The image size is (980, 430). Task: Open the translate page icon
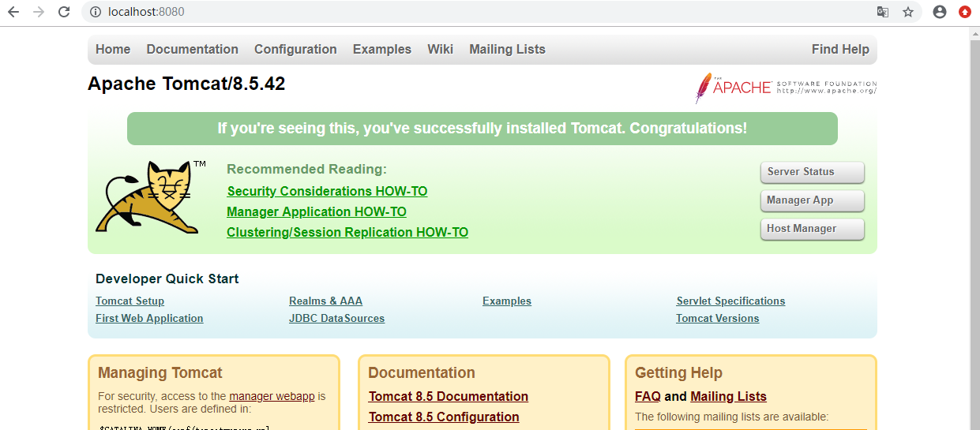tap(883, 12)
